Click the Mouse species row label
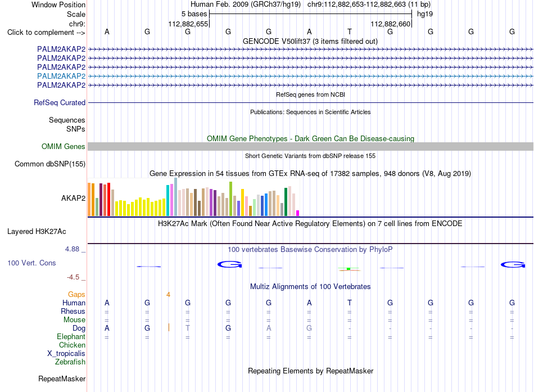Screen dimensions: 534x392 (x=74, y=320)
